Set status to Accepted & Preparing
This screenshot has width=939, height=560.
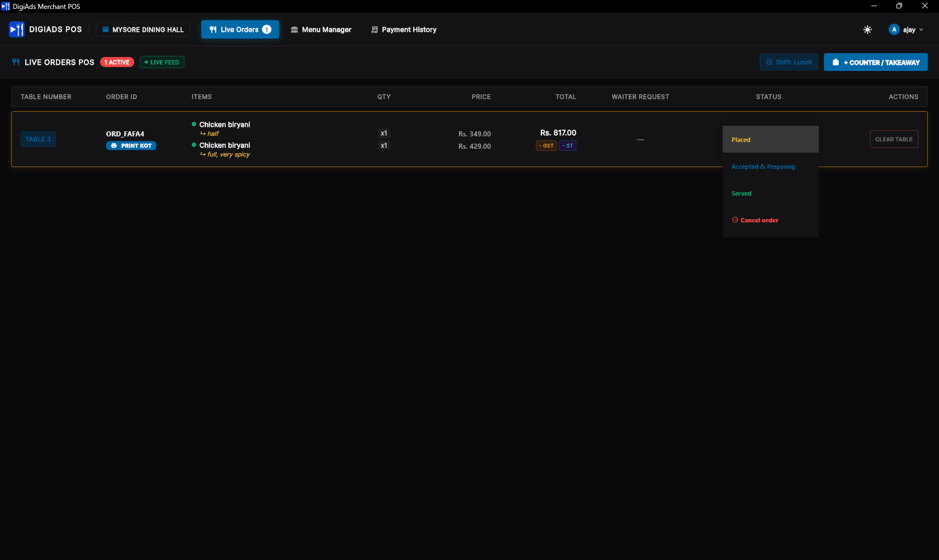(x=771, y=167)
